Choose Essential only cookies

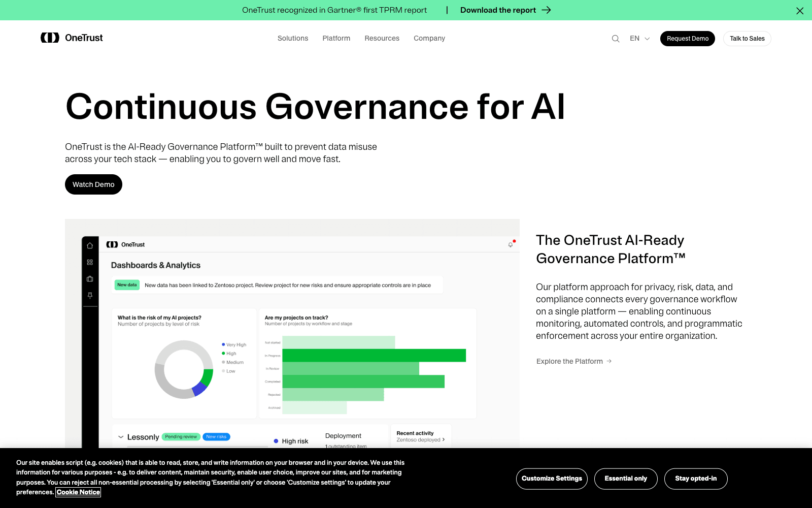pos(626,479)
